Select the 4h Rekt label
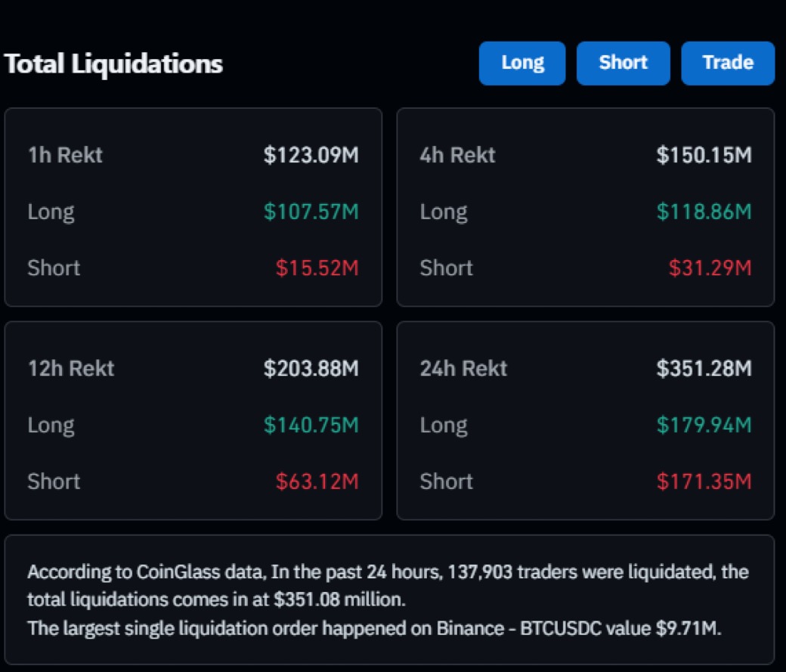The height and width of the screenshot is (672, 786). 458,156
